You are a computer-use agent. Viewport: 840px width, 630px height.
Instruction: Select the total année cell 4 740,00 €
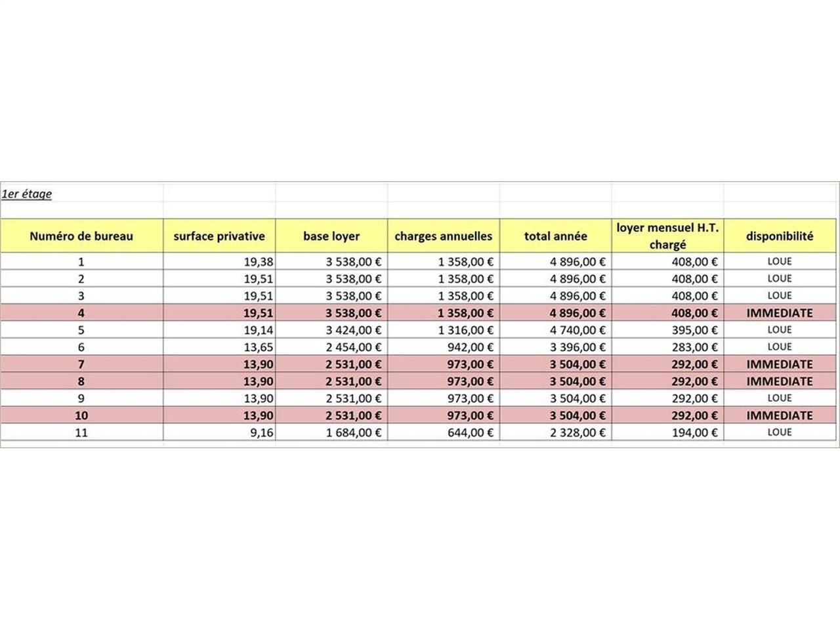(577, 330)
